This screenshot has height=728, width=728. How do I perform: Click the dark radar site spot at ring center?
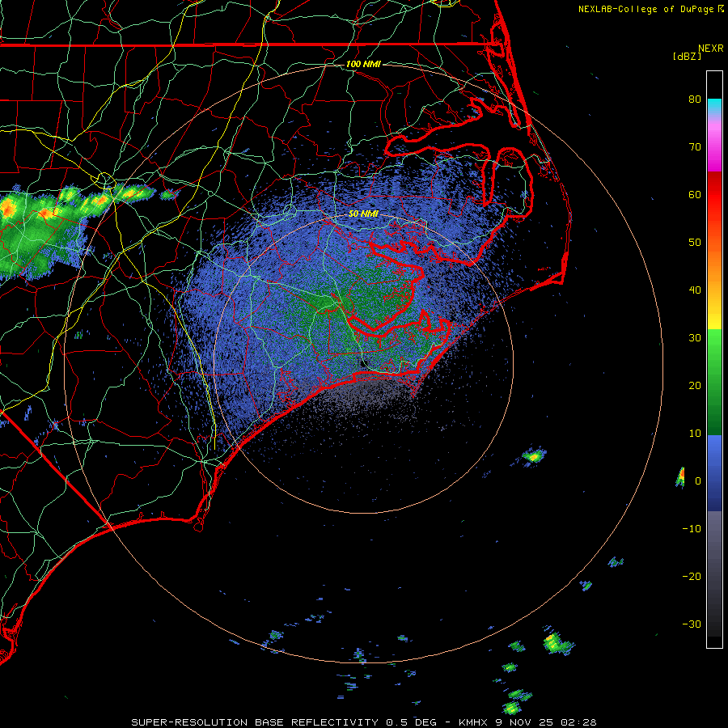tap(363, 364)
